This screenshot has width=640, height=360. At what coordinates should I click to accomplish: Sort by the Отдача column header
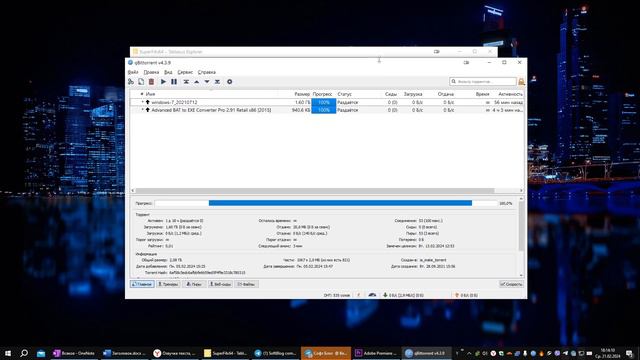pyautogui.click(x=446, y=94)
